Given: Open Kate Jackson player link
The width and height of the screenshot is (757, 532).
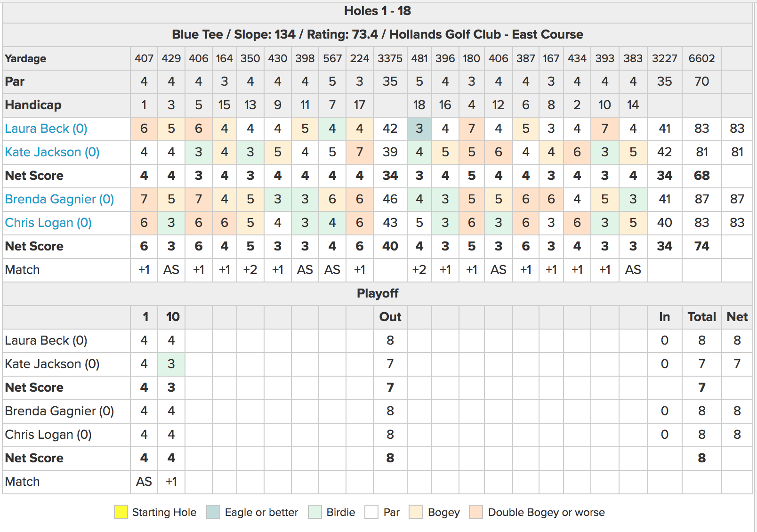Looking at the screenshot, I should (52, 152).
